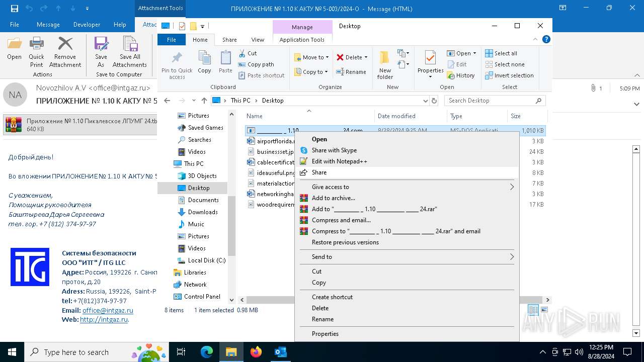Click Pin to Quick access icon
Image resolution: width=644 pixels, height=362 pixels.
177,58
